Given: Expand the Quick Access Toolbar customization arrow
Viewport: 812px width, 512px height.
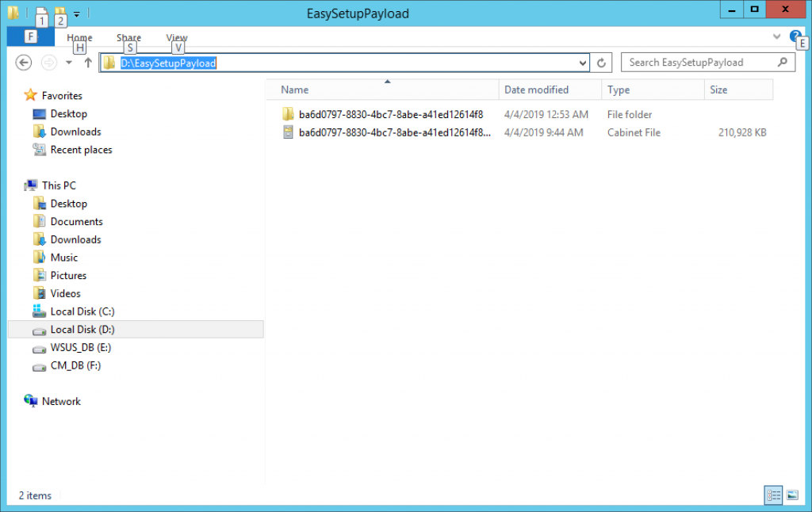Looking at the screenshot, I should click(75, 13).
